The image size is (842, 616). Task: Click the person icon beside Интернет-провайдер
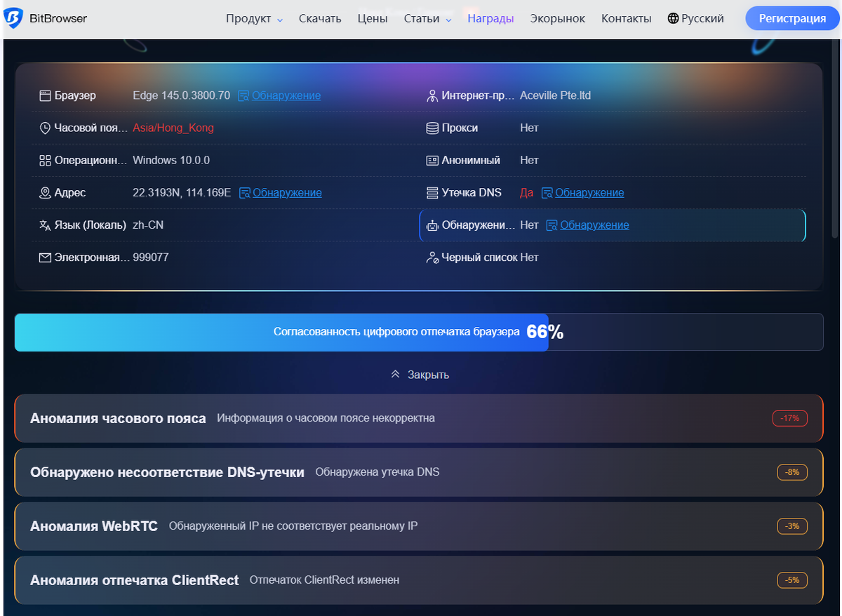432,95
